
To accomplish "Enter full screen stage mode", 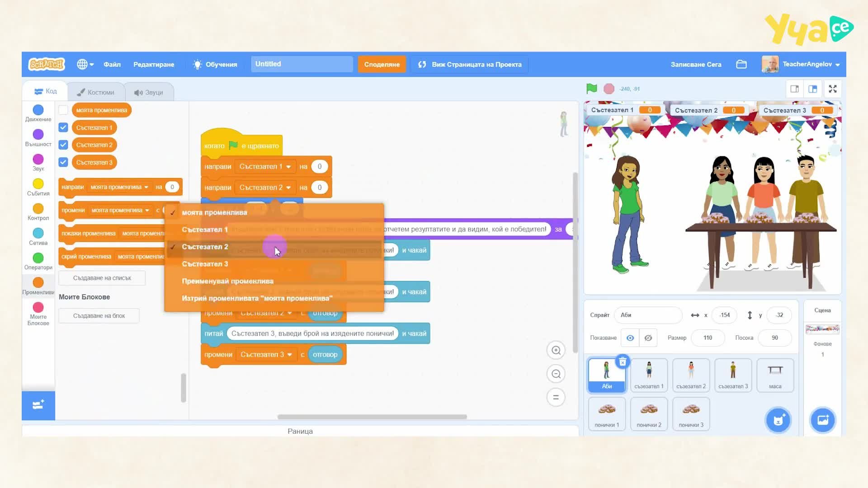I will (x=833, y=89).
